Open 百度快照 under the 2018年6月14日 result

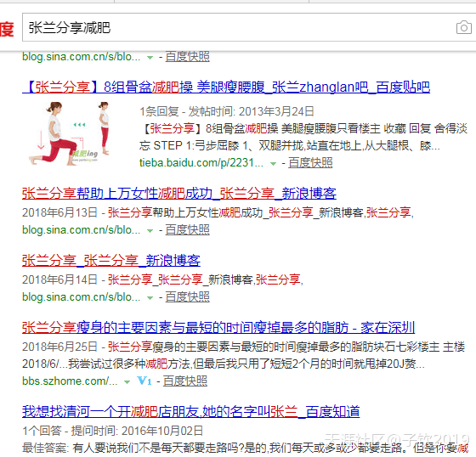point(187,297)
